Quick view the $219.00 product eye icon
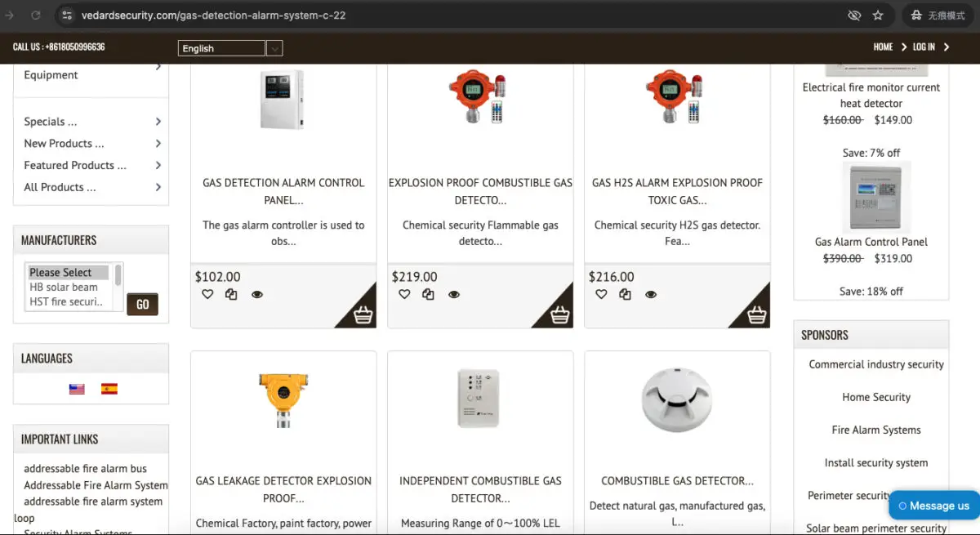Image resolution: width=980 pixels, height=535 pixels. (454, 295)
